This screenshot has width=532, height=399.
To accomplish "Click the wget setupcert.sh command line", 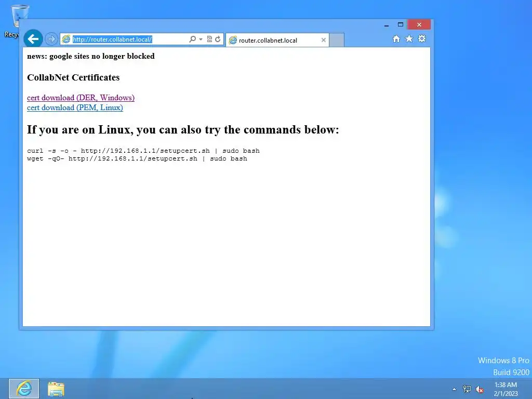I will [x=137, y=158].
